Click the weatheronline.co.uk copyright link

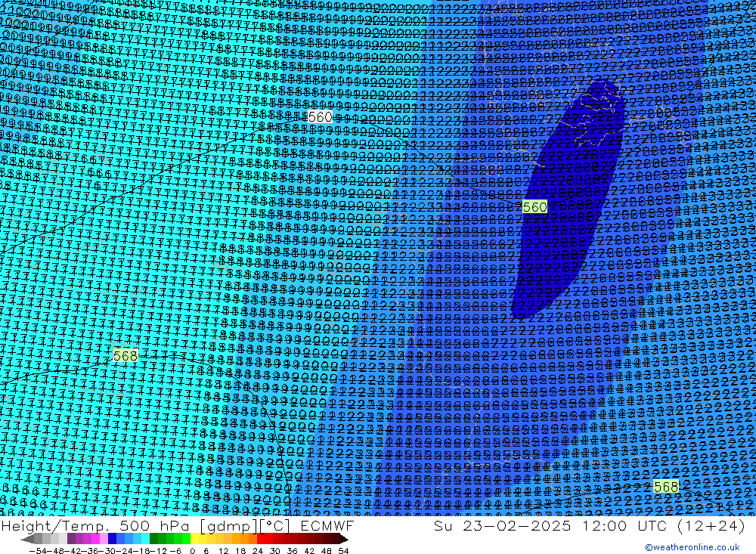tap(692, 547)
